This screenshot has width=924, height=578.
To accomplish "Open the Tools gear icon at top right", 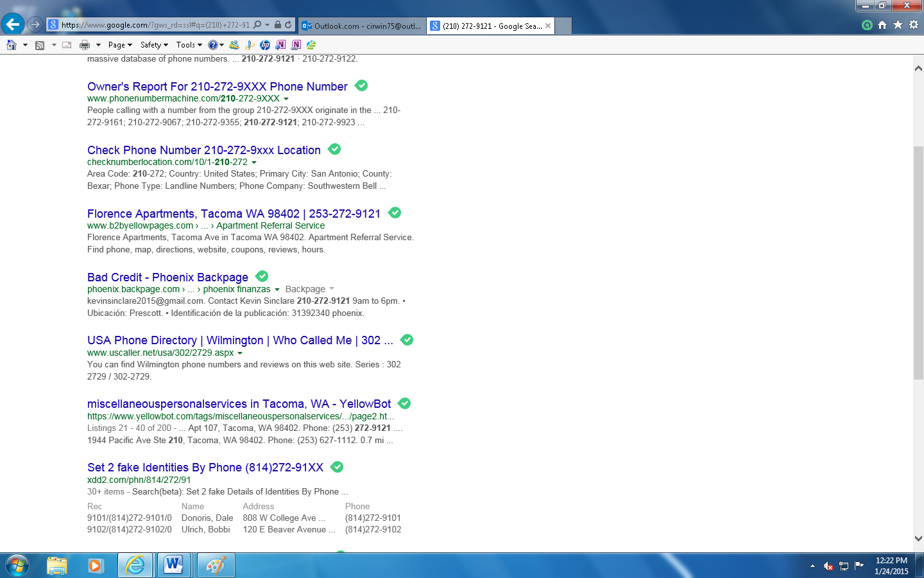I will [x=914, y=24].
